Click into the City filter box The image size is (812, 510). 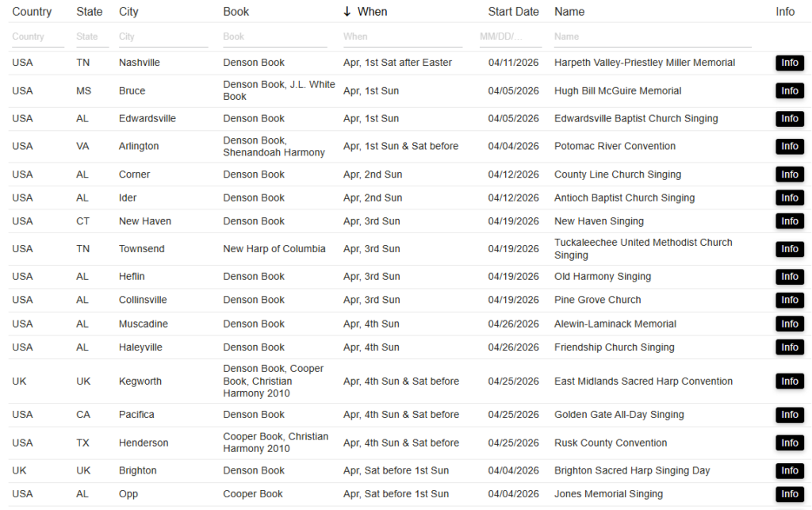[163, 36]
